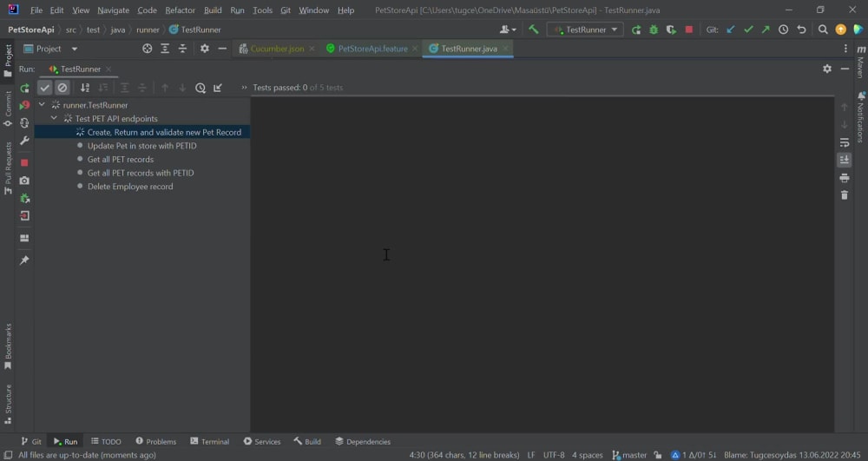Click the exit icon in Run sidebar
This screenshot has height=461, width=868.
24,216
